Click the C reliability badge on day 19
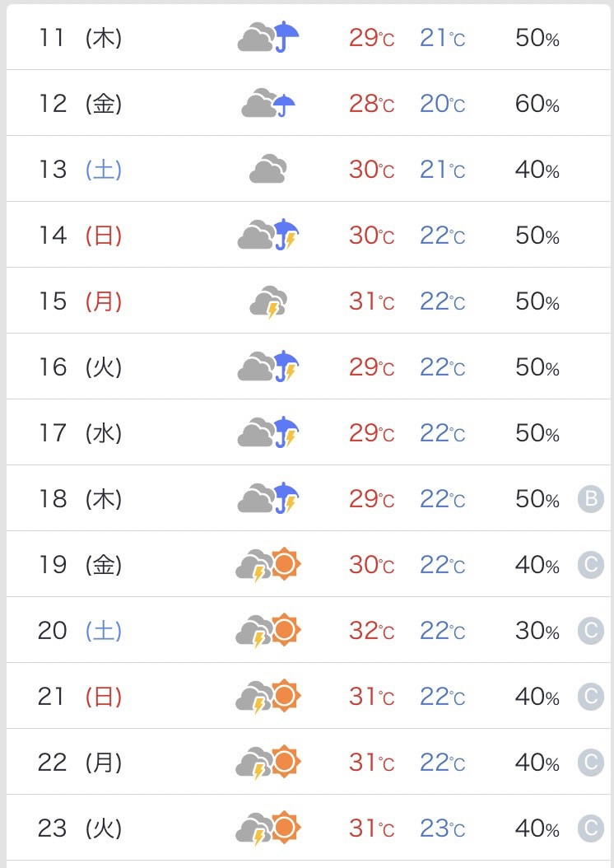Viewport: 614px width, 868px height. tap(591, 565)
